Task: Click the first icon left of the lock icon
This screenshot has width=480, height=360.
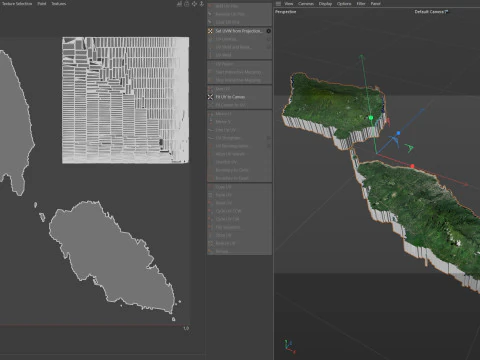Action: pyautogui.click(x=179, y=4)
